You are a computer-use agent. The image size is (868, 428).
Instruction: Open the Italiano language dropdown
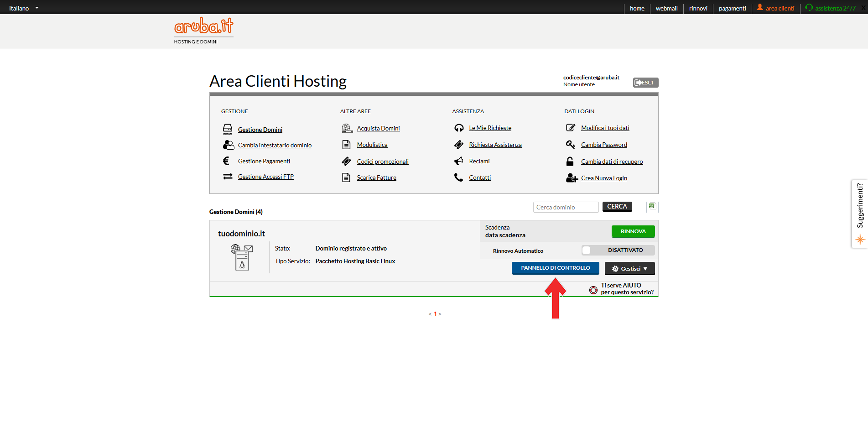(x=24, y=8)
